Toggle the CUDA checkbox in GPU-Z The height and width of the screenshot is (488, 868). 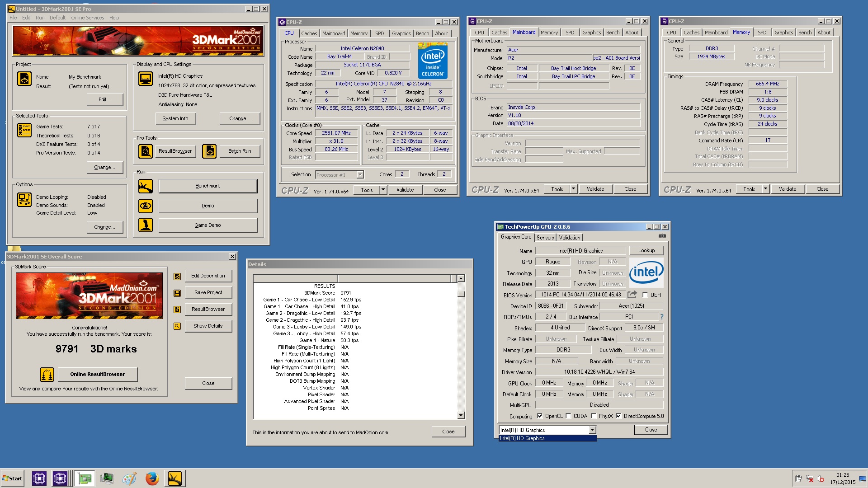tap(568, 416)
